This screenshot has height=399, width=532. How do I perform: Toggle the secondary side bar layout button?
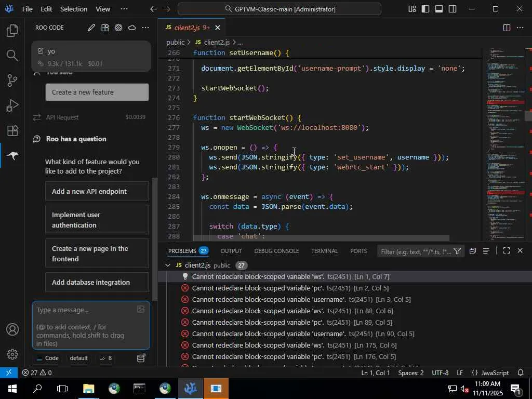click(x=453, y=9)
